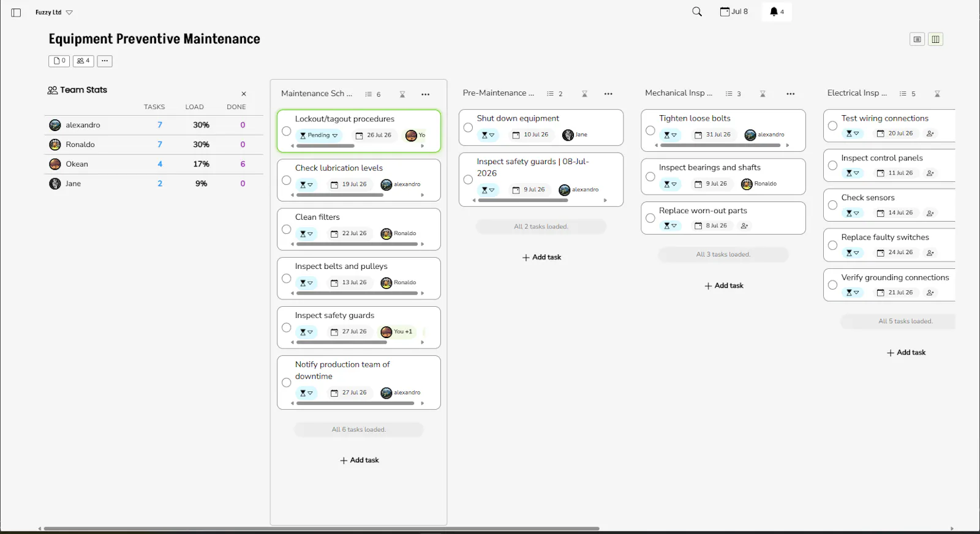980x534 pixels.
Task: Open the documents count 0 button
Action: [59, 61]
